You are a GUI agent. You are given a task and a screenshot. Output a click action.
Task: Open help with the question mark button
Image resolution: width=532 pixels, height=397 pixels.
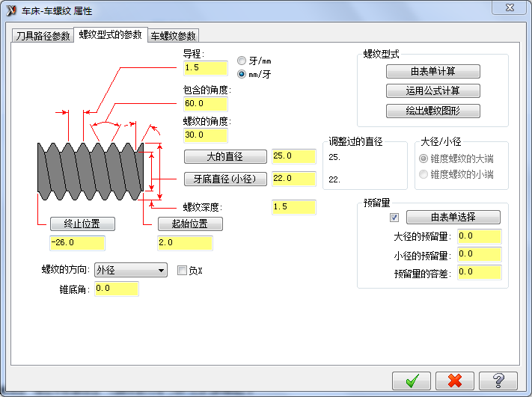point(498,381)
